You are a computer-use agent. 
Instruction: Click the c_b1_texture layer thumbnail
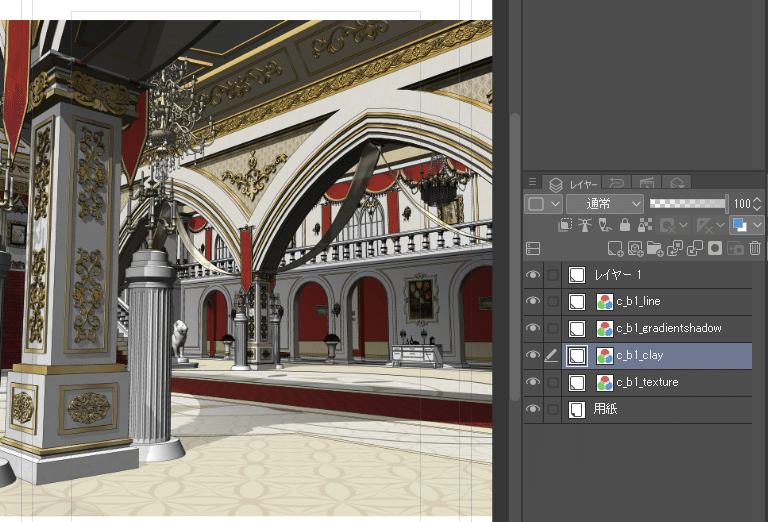click(577, 382)
